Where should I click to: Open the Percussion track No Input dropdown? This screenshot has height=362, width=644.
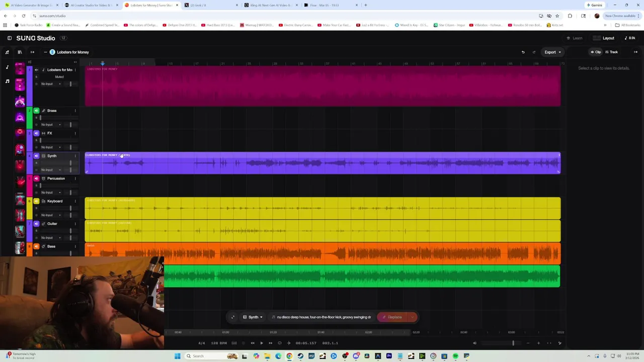click(x=51, y=193)
